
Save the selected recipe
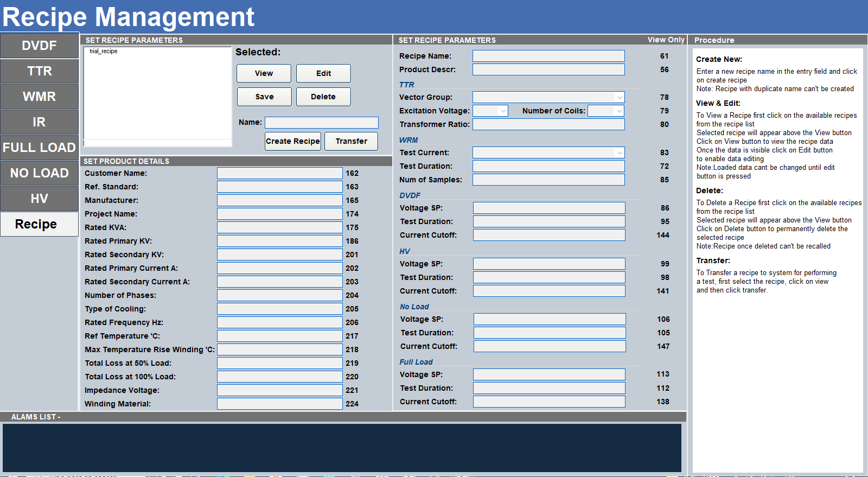(x=264, y=97)
